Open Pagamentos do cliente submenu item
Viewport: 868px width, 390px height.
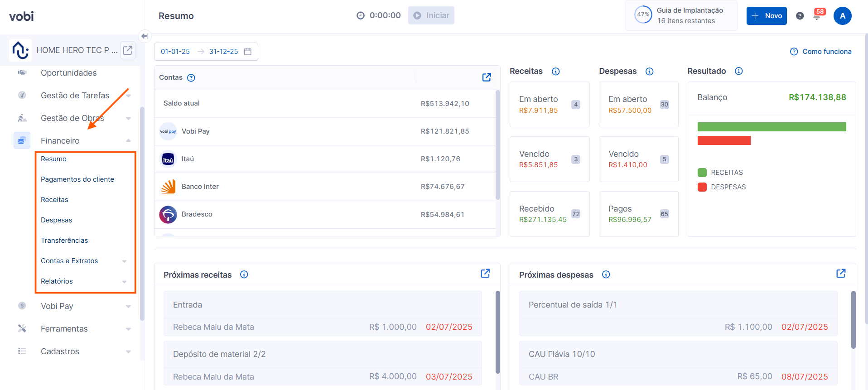pos(77,179)
